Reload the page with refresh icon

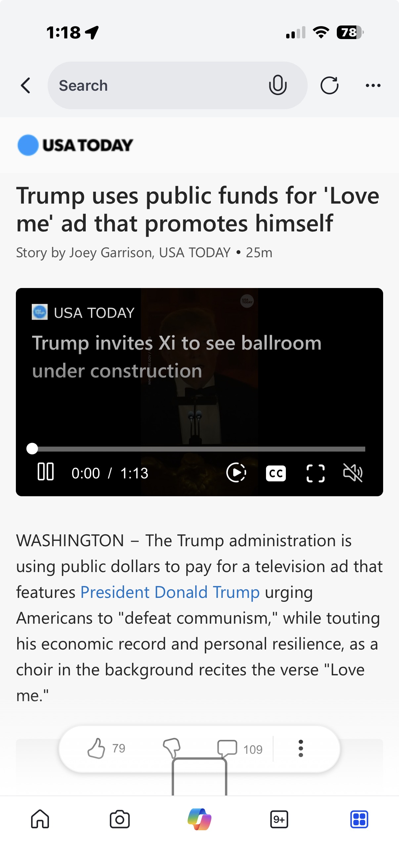329,85
